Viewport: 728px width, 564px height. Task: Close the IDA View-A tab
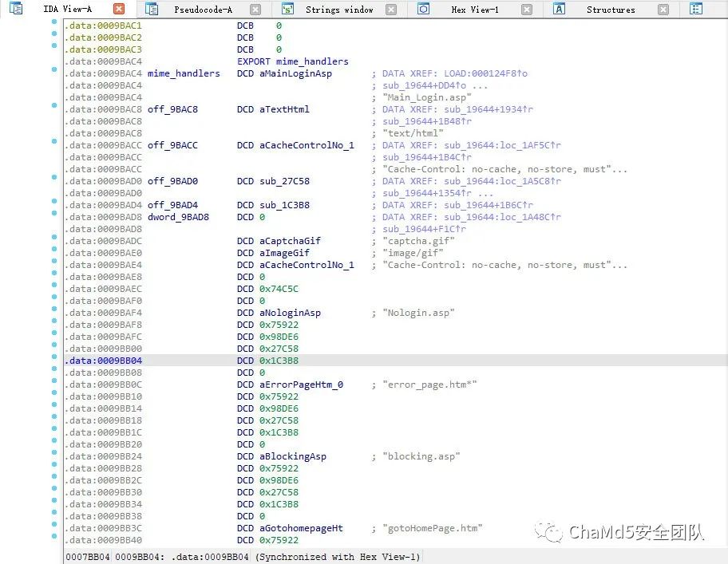119,9
